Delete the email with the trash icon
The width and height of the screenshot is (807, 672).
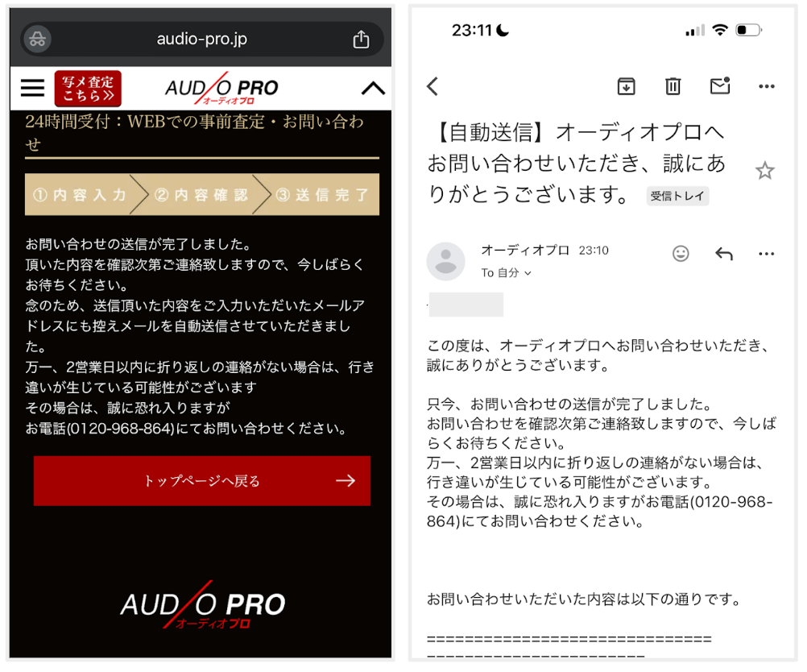click(672, 86)
